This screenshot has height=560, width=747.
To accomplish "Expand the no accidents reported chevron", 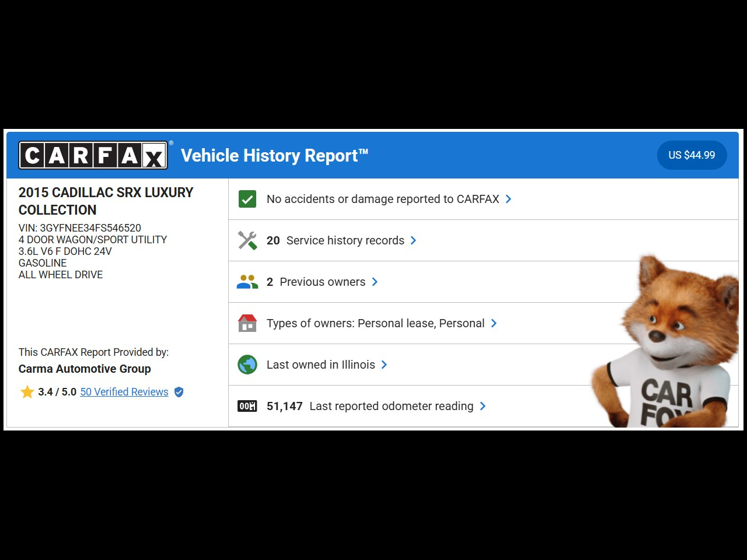I will [x=508, y=199].
